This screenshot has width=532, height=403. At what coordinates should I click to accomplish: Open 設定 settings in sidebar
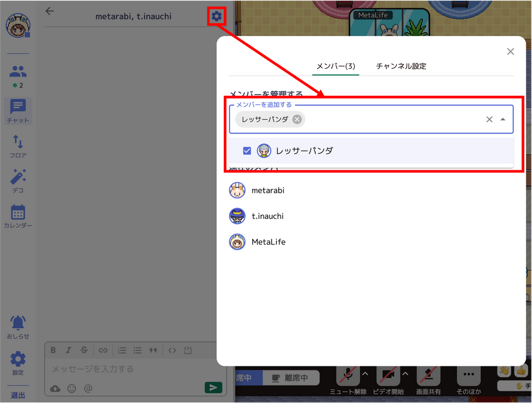coord(18,363)
